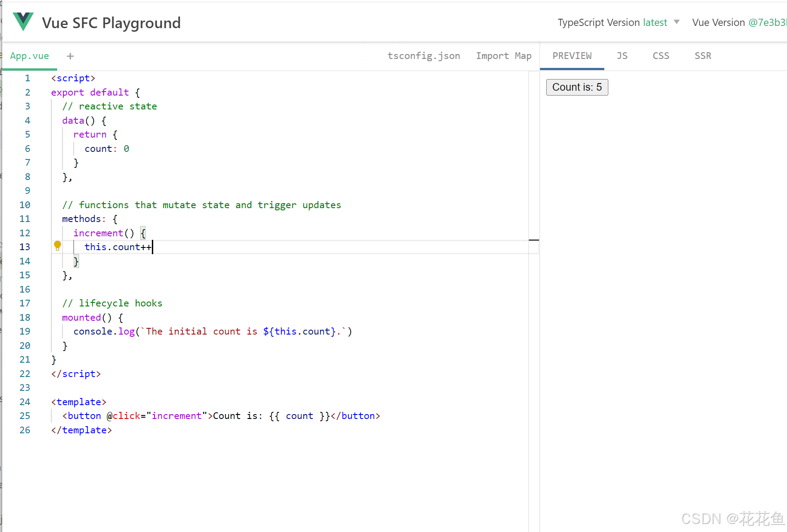Add a new file with the plus icon
787x532 pixels.
(70, 56)
